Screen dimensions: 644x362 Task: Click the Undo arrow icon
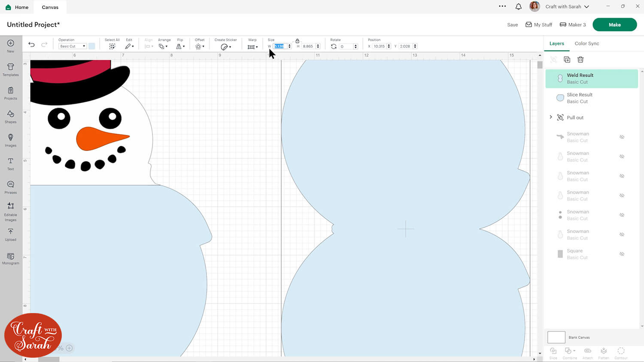[x=31, y=45]
